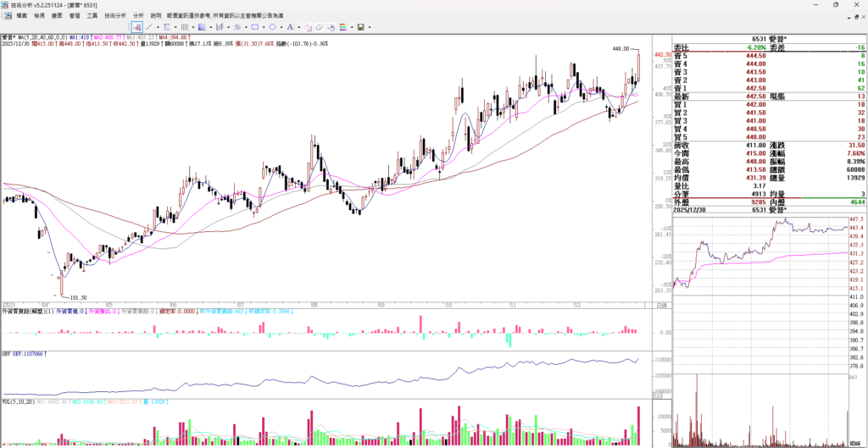Pick the parallel vertical lines tool
The height and width of the screenshot is (448, 868).
pos(185,27)
